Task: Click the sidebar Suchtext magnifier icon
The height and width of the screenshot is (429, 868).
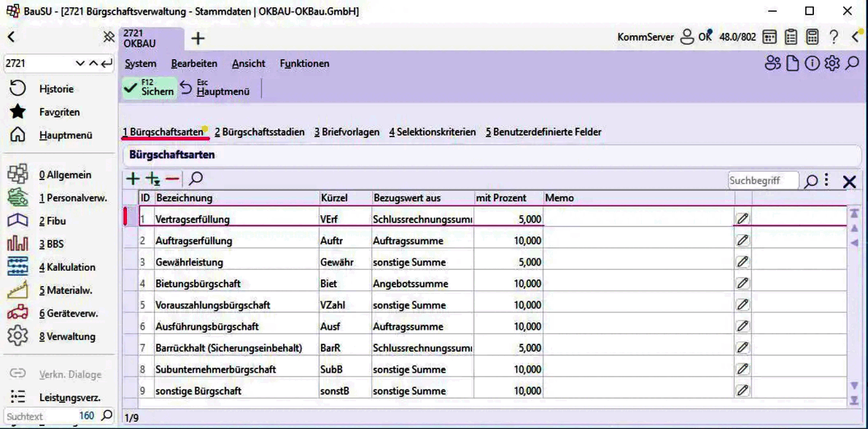Action: pyautogui.click(x=106, y=415)
